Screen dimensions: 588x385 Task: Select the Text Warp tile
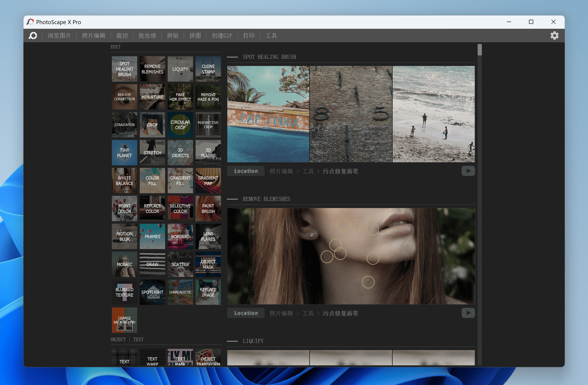click(152, 357)
